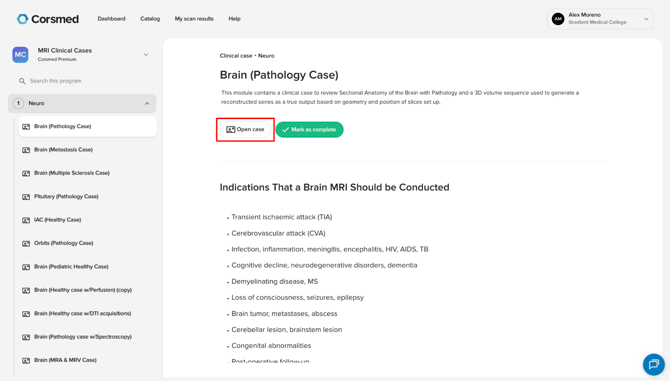Screen dimensions: 670x381
Task: Click the Cerebrovascular attack (CVA) bullet
Action: coord(278,233)
